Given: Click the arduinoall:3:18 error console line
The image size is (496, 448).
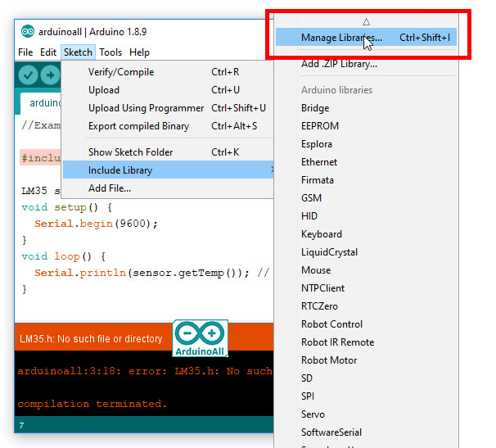Looking at the screenshot, I should tap(145, 371).
